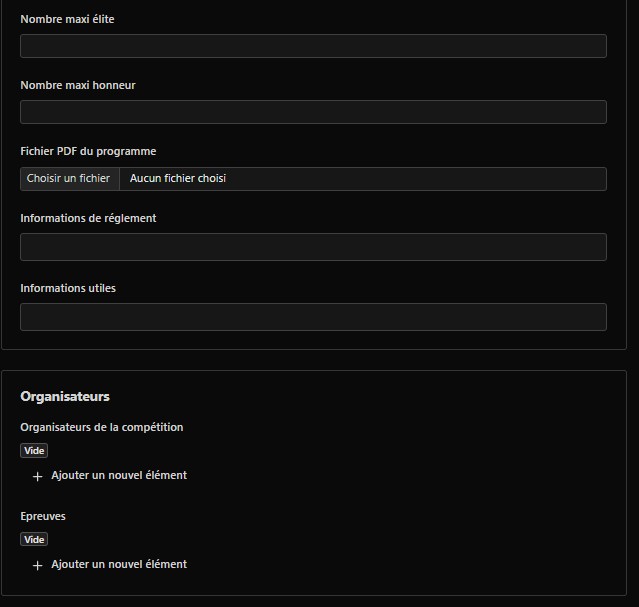Click the plus icon under Epreuves

pos(38,565)
